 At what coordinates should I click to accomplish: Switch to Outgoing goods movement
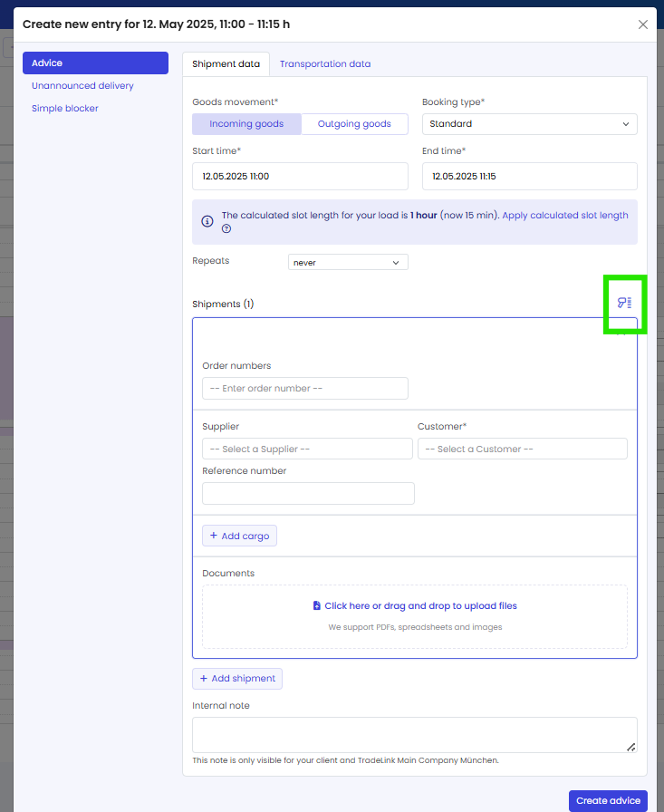(354, 124)
